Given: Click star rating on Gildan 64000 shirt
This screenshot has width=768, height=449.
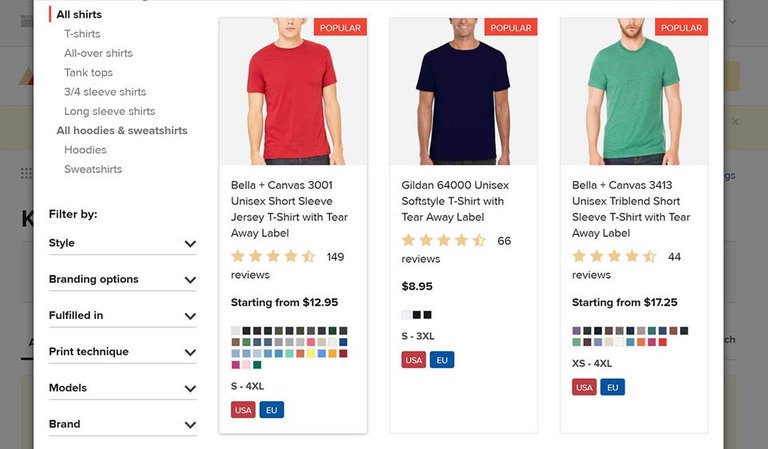Looking at the screenshot, I should (443, 241).
